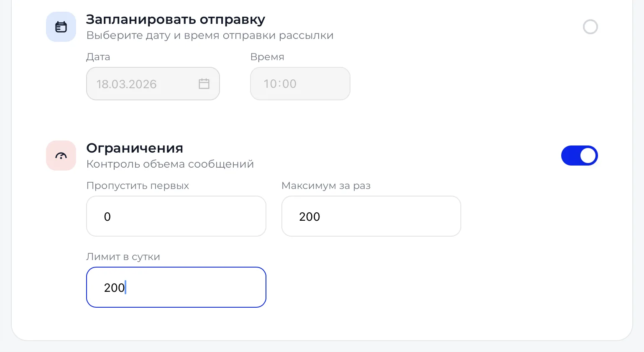The image size is (644, 352).
Task: Disable the Ограничения toggle switch
Action: pyautogui.click(x=579, y=156)
